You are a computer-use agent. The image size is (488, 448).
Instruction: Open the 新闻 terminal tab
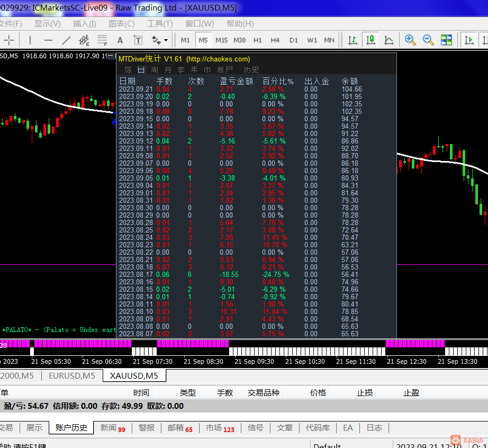tap(113, 428)
